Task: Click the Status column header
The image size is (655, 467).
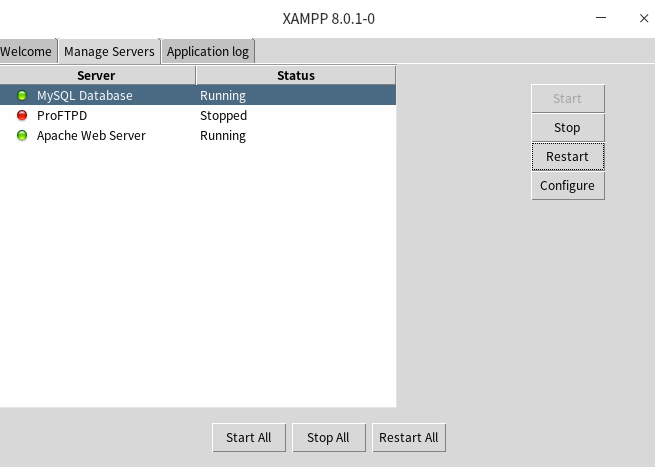Action: click(296, 75)
